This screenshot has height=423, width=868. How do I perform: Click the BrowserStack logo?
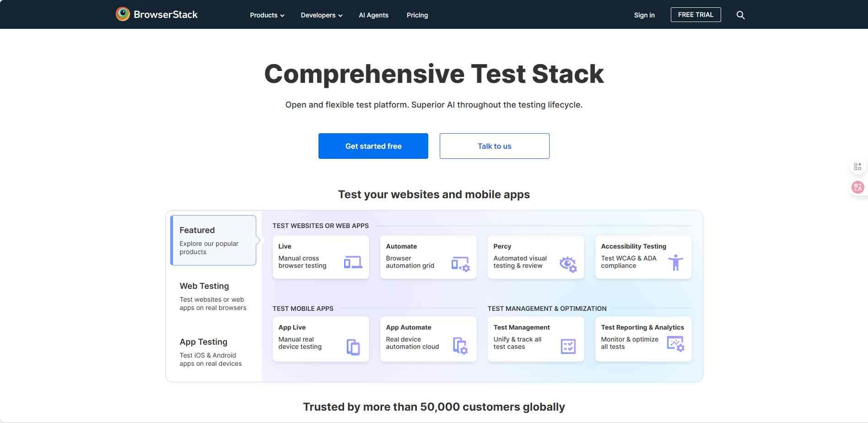156,14
